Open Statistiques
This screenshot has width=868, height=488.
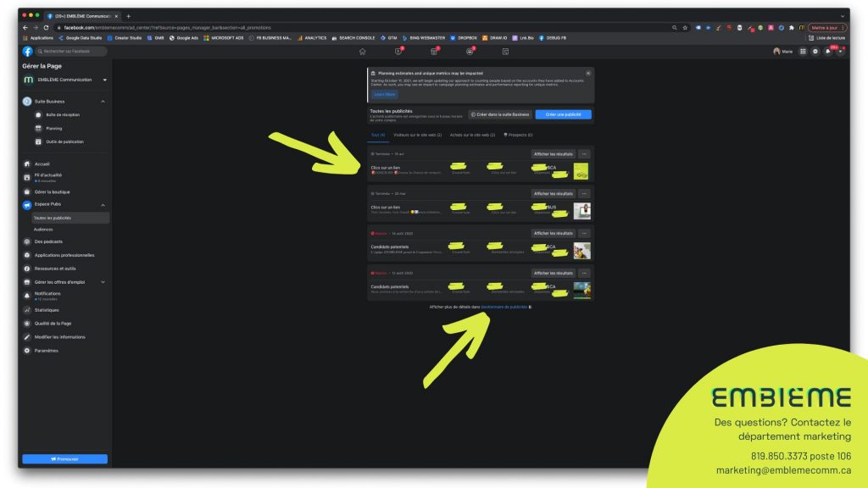[47, 310]
